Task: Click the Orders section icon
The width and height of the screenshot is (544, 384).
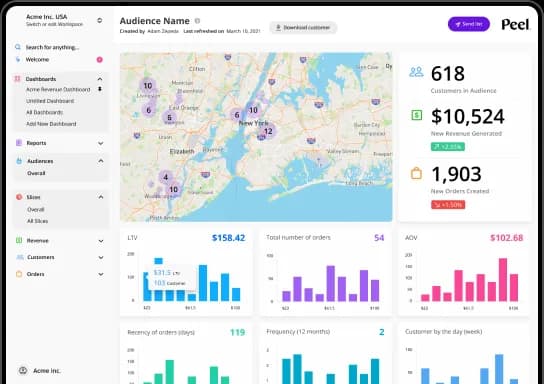Action: (x=19, y=274)
